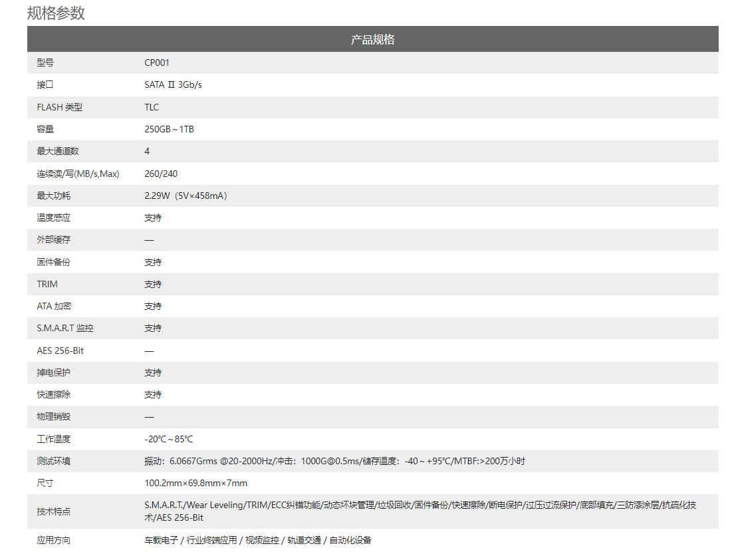Select the '2.29W (5V×458mA)' power value
Screen dimensions: 732x560
[x=185, y=196]
